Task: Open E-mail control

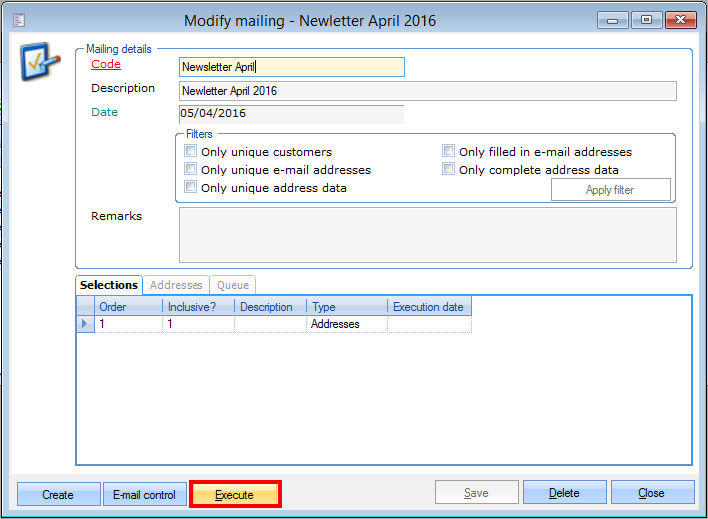Action: click(144, 494)
